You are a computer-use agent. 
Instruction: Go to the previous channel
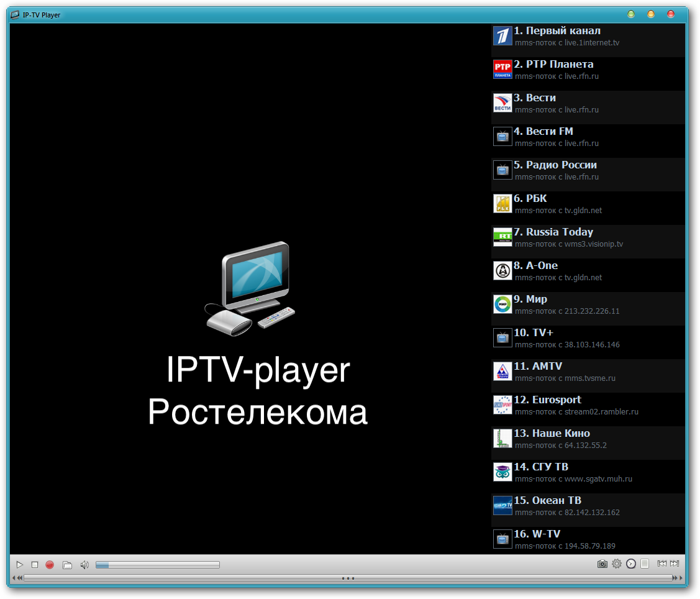tap(662, 564)
